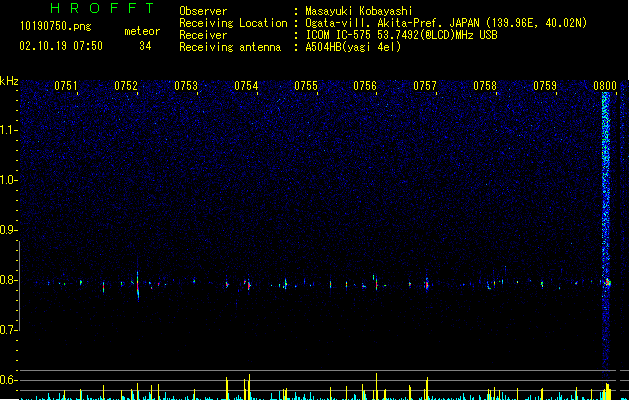629x400 pixels.
Task: Click the HROFFT title text
Action: (x=103, y=8)
